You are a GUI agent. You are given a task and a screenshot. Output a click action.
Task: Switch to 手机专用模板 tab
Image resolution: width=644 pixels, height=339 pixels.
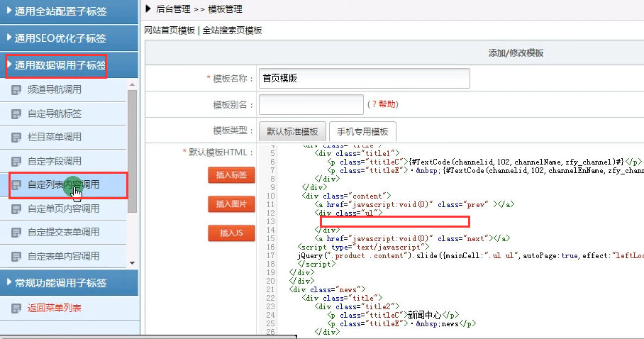(362, 132)
